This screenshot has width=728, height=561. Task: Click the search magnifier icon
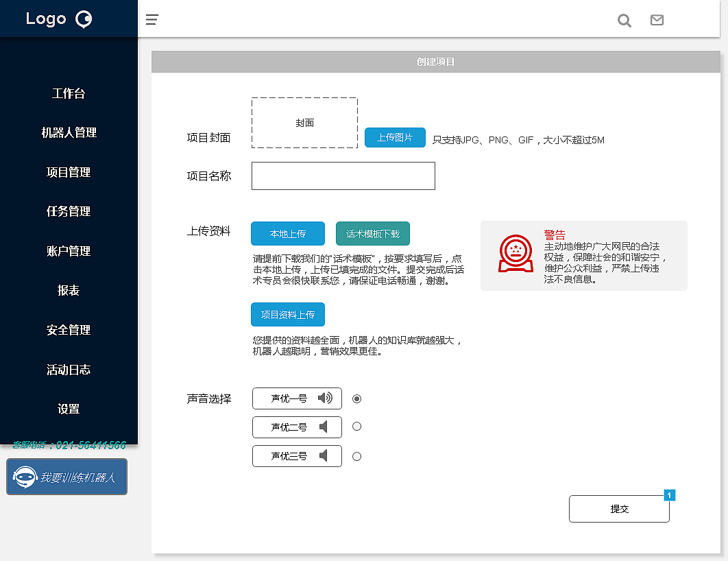tap(624, 21)
